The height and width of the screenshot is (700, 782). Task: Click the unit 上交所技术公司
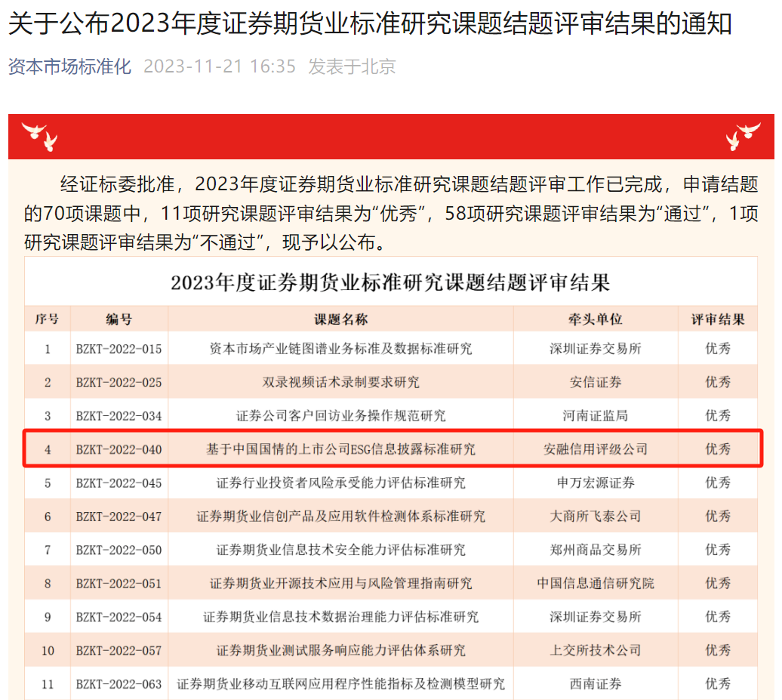coord(596,650)
